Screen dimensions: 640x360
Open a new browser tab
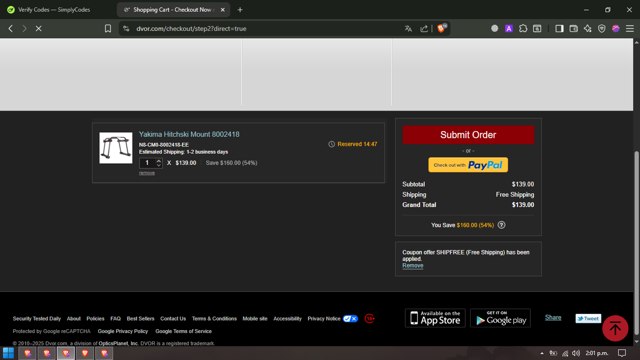coord(240,9)
